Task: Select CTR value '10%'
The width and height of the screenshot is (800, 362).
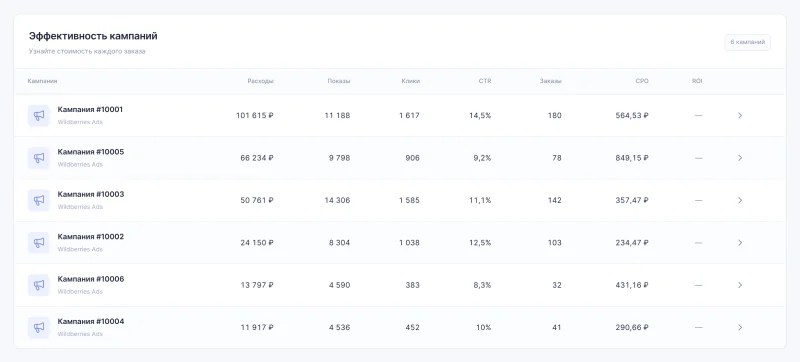Action: pos(484,327)
